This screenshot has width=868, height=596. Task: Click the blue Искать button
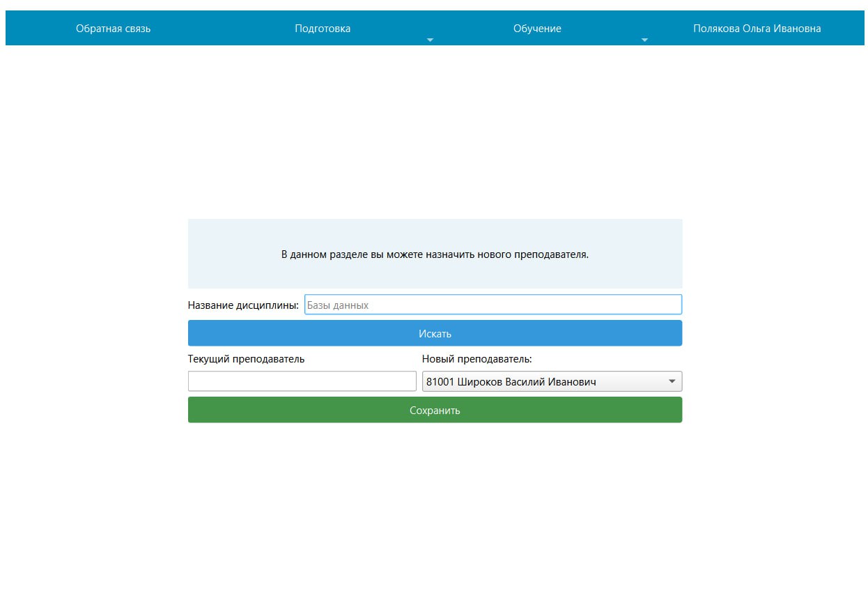point(435,333)
